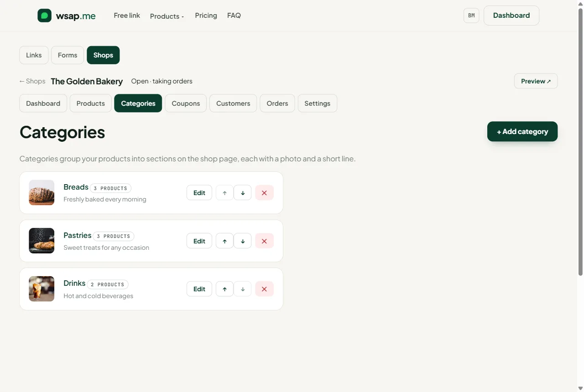Image resolution: width=584 pixels, height=392 pixels.
Task: Edit the Pastries category
Action: click(x=199, y=241)
